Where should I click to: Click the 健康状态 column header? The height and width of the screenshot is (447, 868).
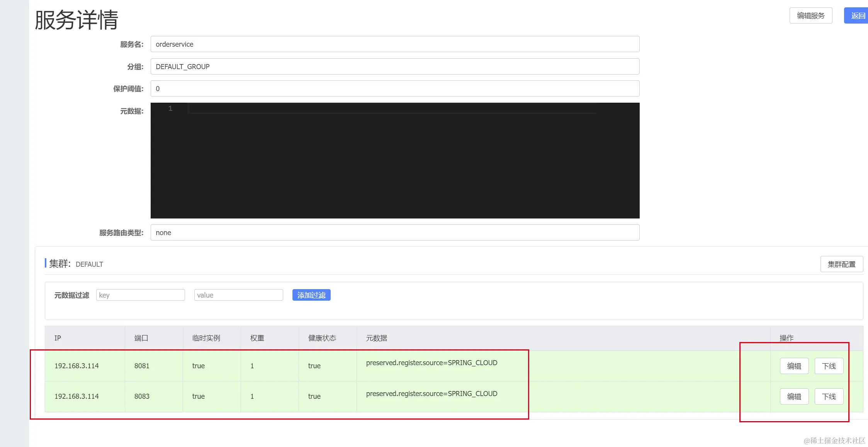322,338
